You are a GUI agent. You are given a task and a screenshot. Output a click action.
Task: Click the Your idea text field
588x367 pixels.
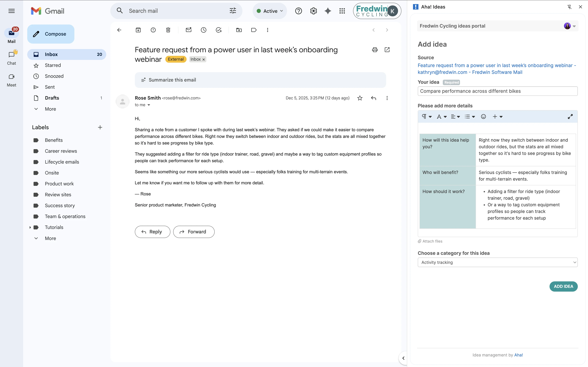tap(497, 91)
